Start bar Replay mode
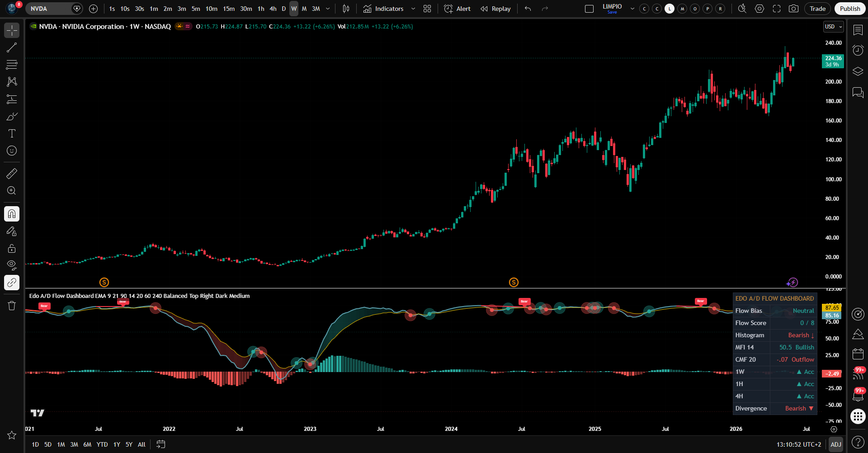 click(495, 9)
